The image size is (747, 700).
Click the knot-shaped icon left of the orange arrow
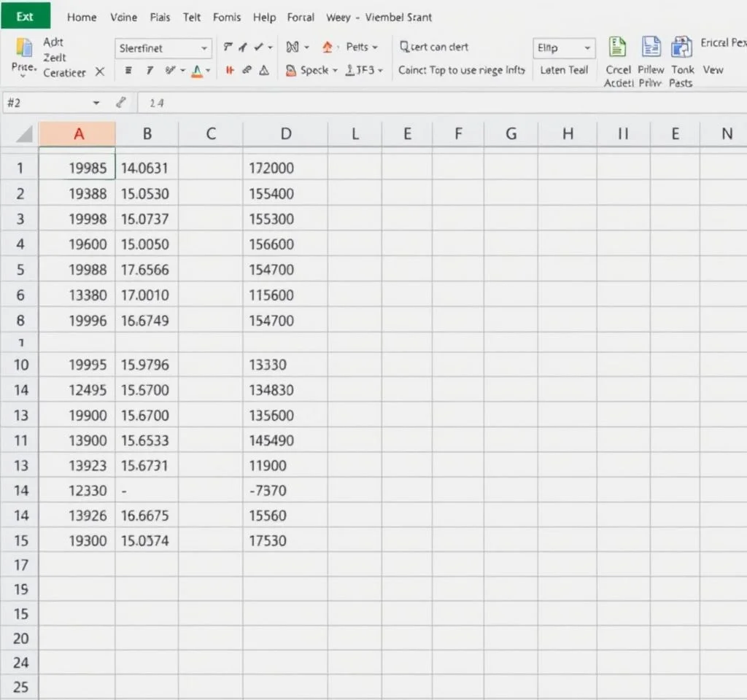[292, 47]
